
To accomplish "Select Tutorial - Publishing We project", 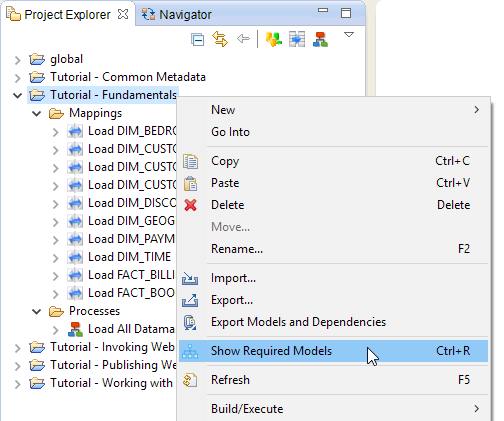I will pos(113,365).
